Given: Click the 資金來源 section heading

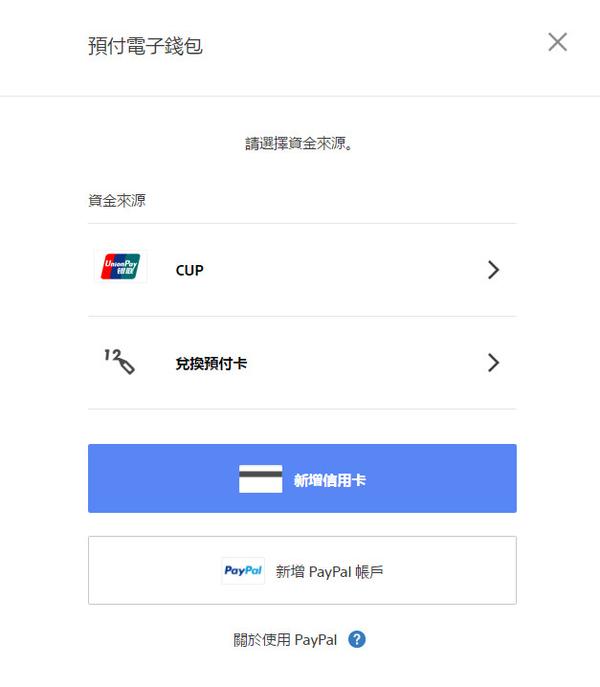Looking at the screenshot, I should tap(117, 201).
